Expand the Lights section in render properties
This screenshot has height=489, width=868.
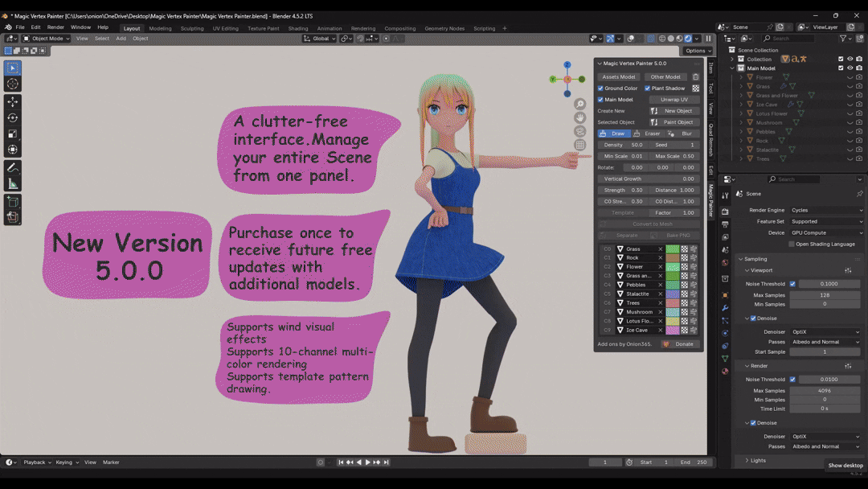[x=757, y=460]
